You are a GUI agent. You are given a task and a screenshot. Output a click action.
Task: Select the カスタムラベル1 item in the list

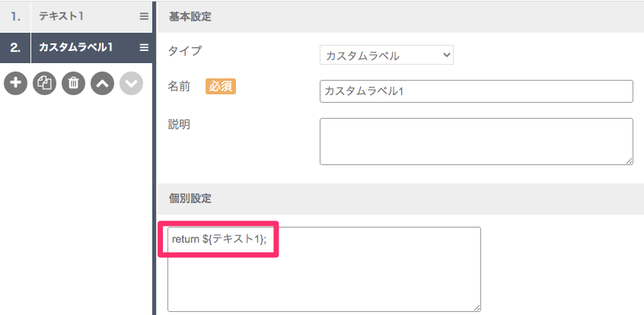pos(91,48)
